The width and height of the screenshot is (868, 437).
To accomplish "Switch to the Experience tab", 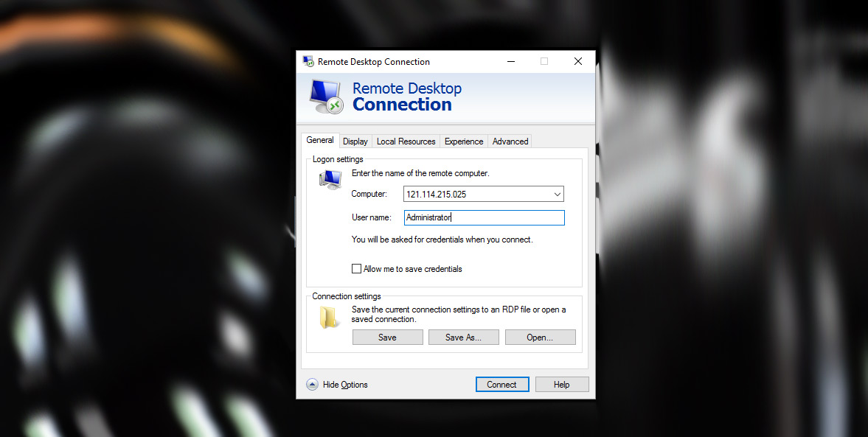I will [464, 141].
